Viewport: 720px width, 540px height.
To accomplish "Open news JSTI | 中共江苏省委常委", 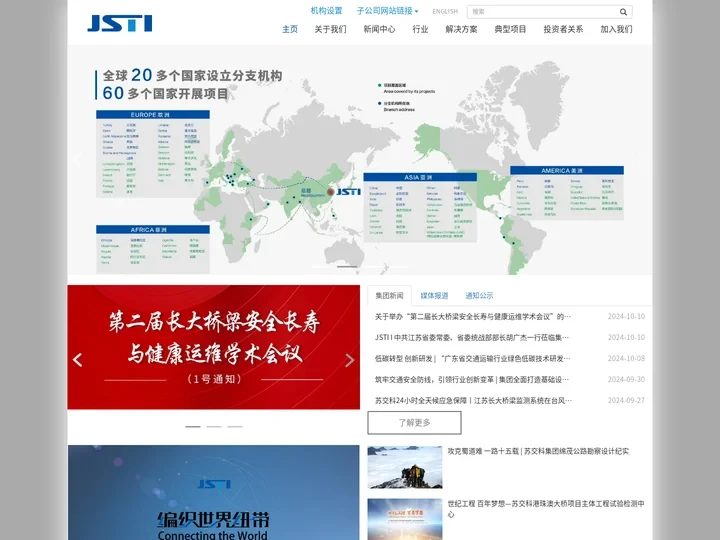I will tap(472, 338).
